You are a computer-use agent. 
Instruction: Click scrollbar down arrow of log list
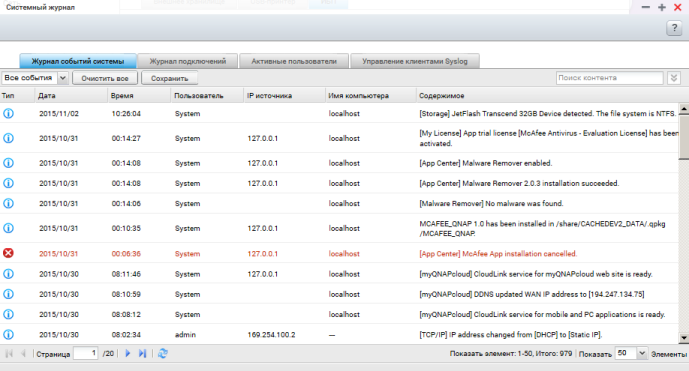(x=684, y=338)
